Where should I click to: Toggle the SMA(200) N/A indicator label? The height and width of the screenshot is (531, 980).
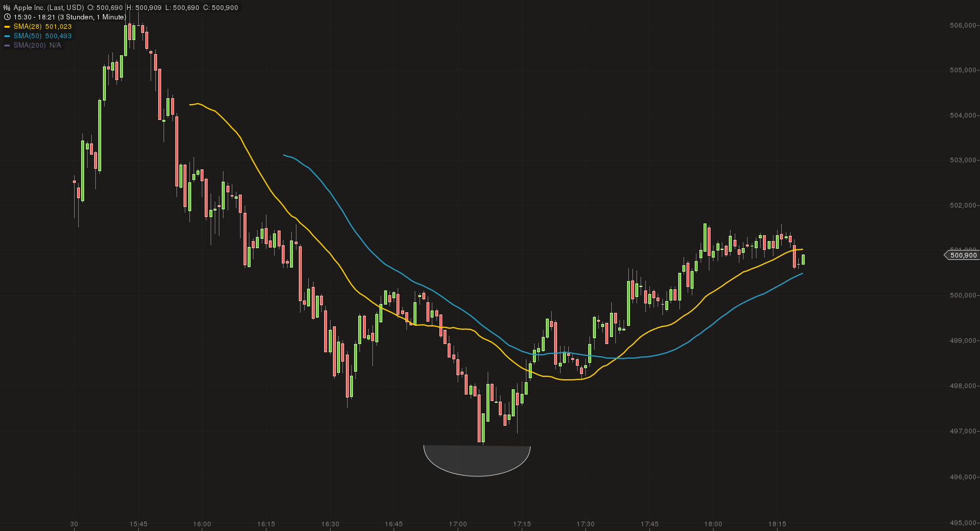[x=37, y=45]
